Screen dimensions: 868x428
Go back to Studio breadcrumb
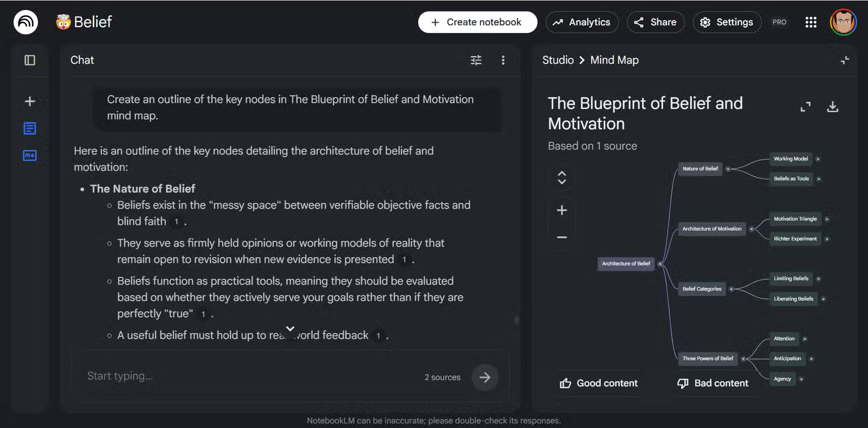tap(558, 60)
